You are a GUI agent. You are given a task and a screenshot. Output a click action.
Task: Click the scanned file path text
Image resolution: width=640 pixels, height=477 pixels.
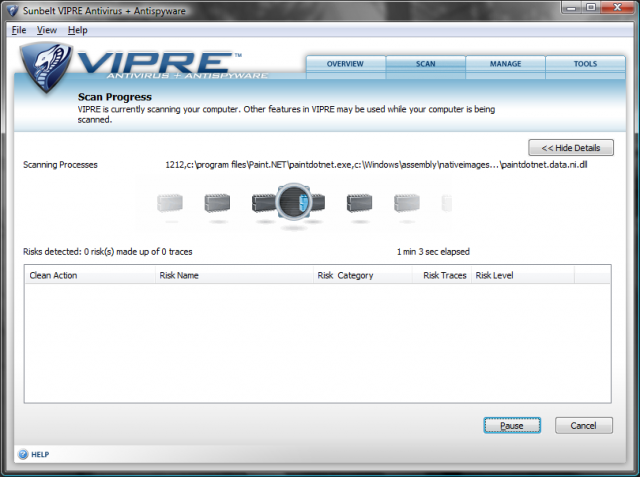[376, 165]
